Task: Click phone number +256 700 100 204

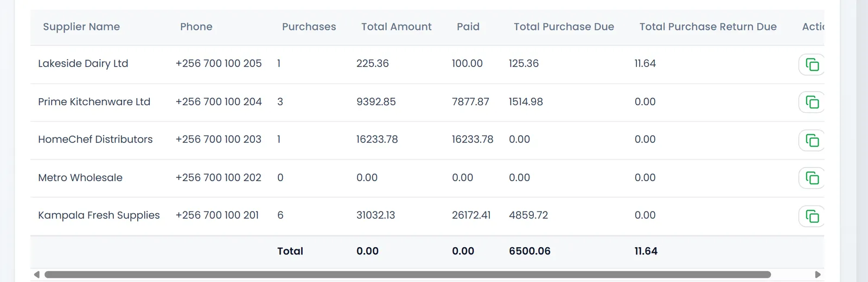Action: click(219, 101)
